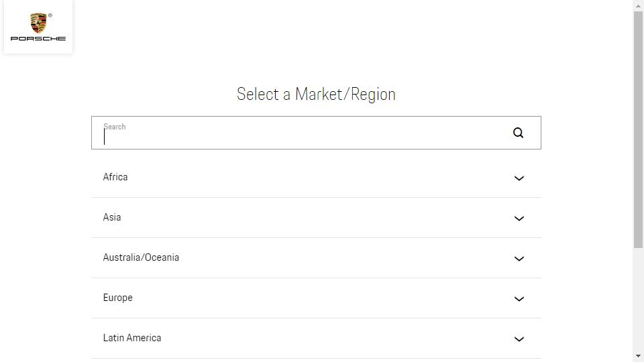The width and height of the screenshot is (644, 362).
Task: Select the Select a Market/Region heading
Action: (x=316, y=94)
